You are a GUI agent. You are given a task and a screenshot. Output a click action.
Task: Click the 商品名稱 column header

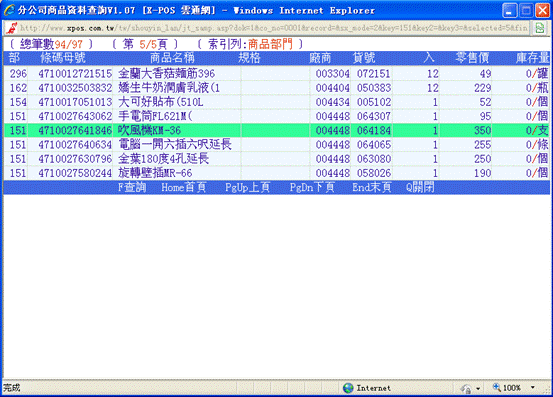(172, 58)
